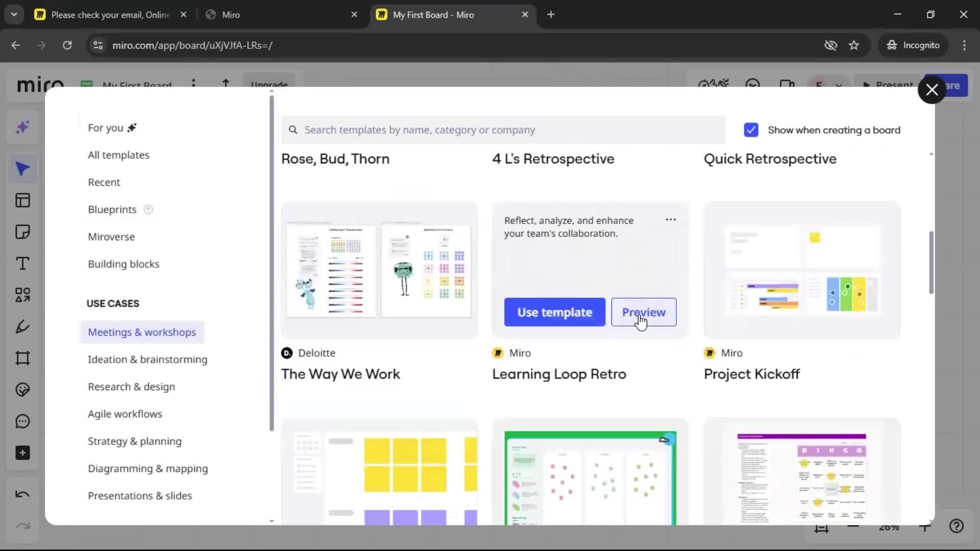The width and height of the screenshot is (980, 551).
Task: Select Research & design use case
Action: click(x=131, y=387)
